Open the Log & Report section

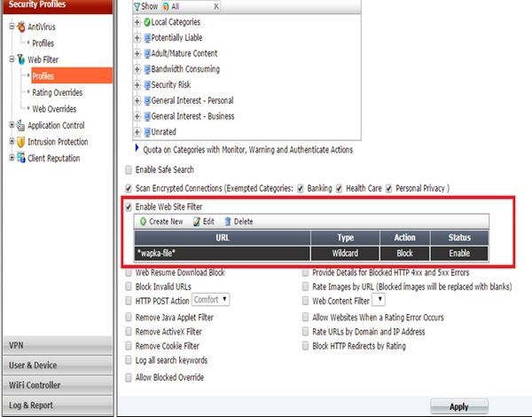tap(58, 405)
